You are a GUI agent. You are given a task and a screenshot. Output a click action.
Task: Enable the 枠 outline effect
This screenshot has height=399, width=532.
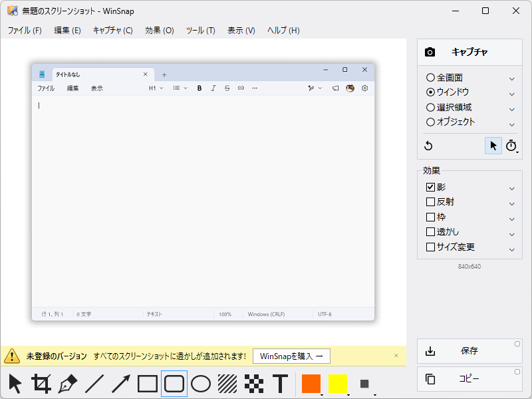tap(436, 217)
